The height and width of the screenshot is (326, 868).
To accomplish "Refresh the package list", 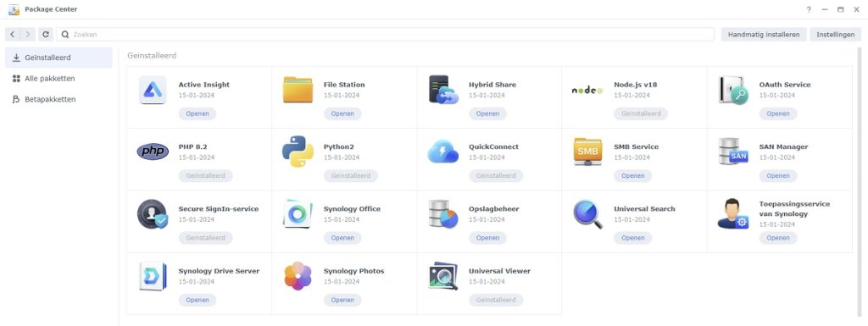I will coord(46,34).
